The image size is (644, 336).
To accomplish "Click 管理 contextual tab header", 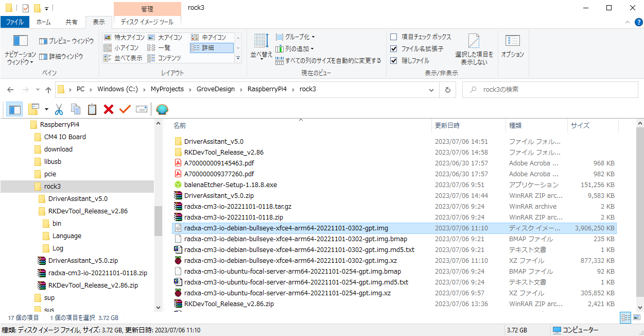I will (147, 9).
